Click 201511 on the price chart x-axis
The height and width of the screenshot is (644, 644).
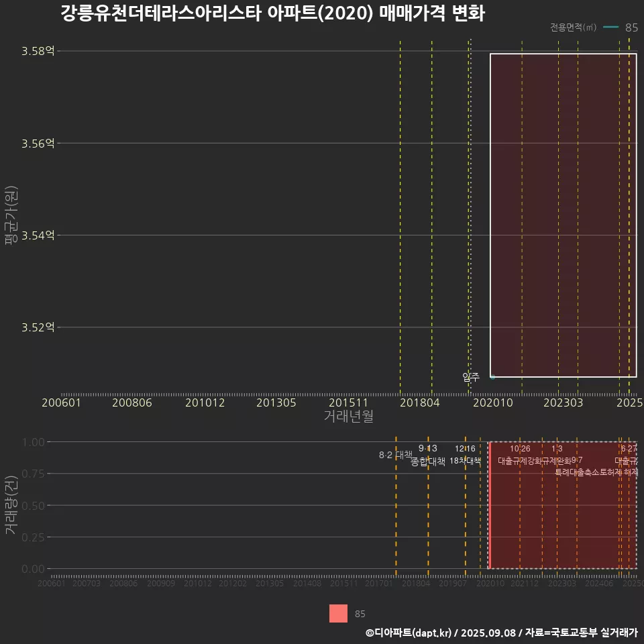tap(348, 402)
